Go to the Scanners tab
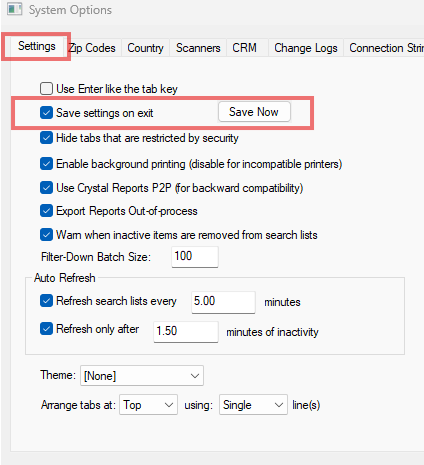Image resolution: width=424 pixels, height=465 pixels. coord(198,48)
